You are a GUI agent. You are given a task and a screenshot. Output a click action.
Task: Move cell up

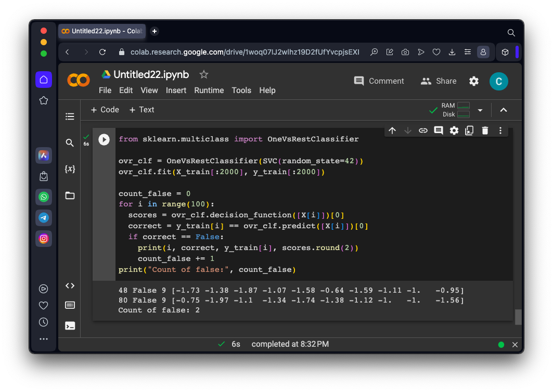(392, 130)
